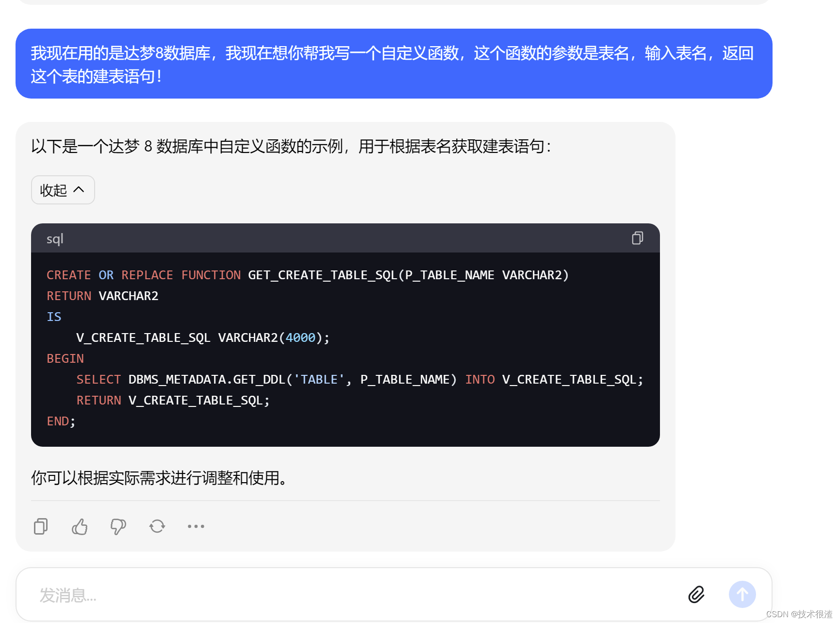Attach a file with the paperclip icon
The height and width of the screenshot is (623, 840).
(696, 594)
